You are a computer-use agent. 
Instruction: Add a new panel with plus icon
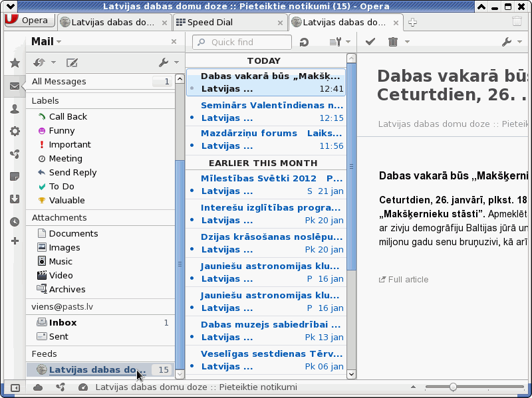15,241
